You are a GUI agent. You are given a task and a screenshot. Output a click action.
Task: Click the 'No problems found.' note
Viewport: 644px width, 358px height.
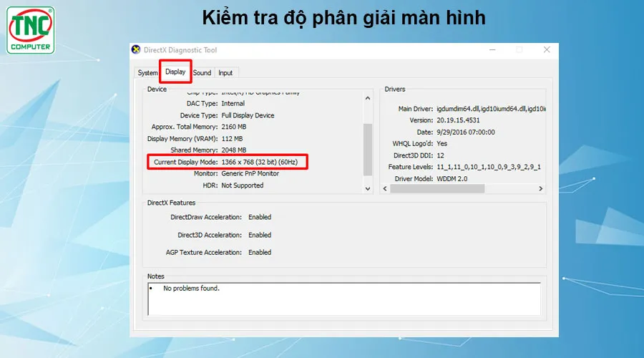191,289
